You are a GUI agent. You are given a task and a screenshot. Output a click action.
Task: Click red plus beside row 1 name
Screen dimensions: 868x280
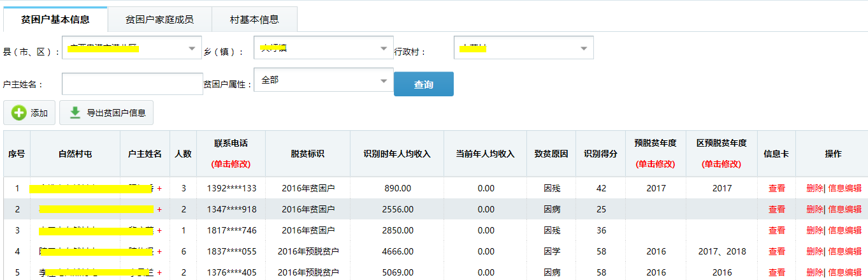click(159, 189)
